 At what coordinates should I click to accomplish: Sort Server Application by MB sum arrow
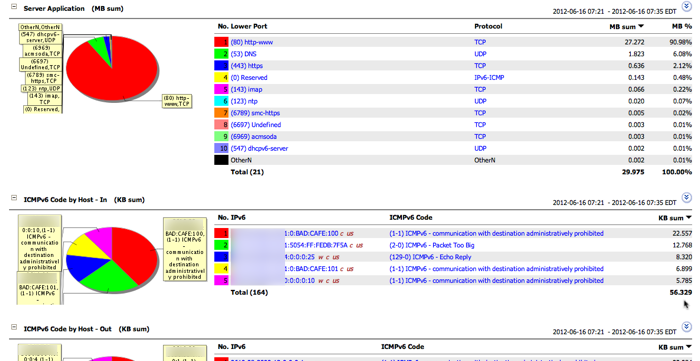click(x=641, y=26)
